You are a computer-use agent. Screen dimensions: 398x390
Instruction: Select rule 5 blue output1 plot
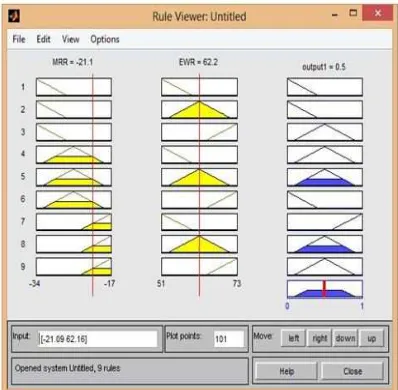[x=325, y=177]
